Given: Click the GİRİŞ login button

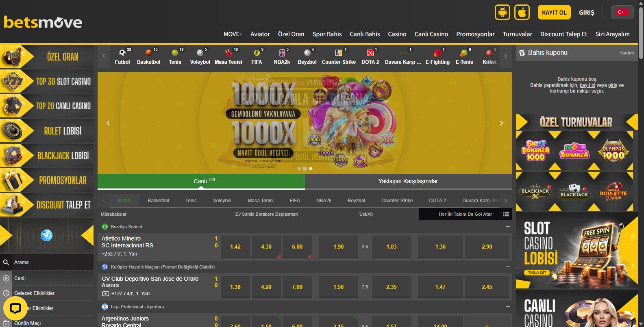Looking at the screenshot, I should pyautogui.click(x=586, y=13).
